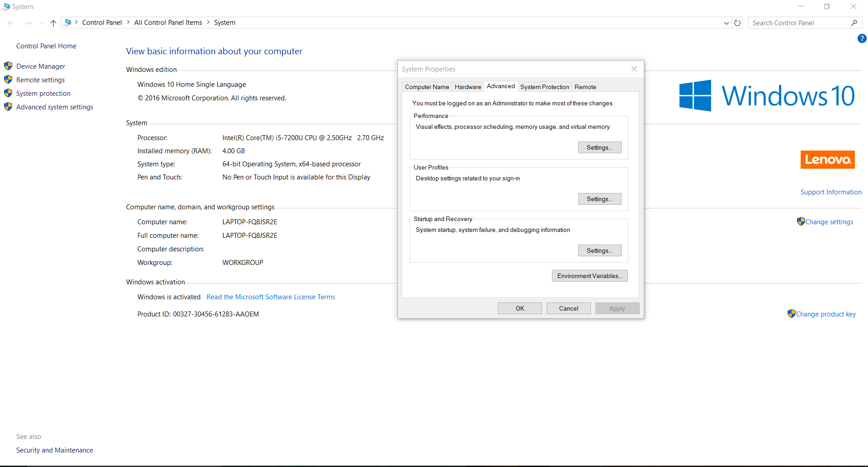Open System protection link

pyautogui.click(x=43, y=94)
